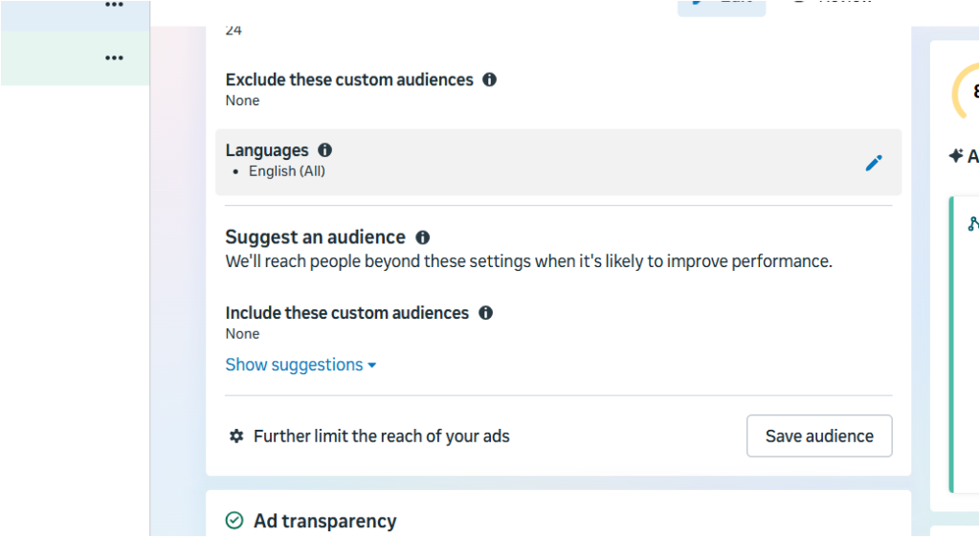Click gear icon beside Further limit the reach
Image resolution: width=980 pixels, height=537 pixels.
tap(236, 436)
